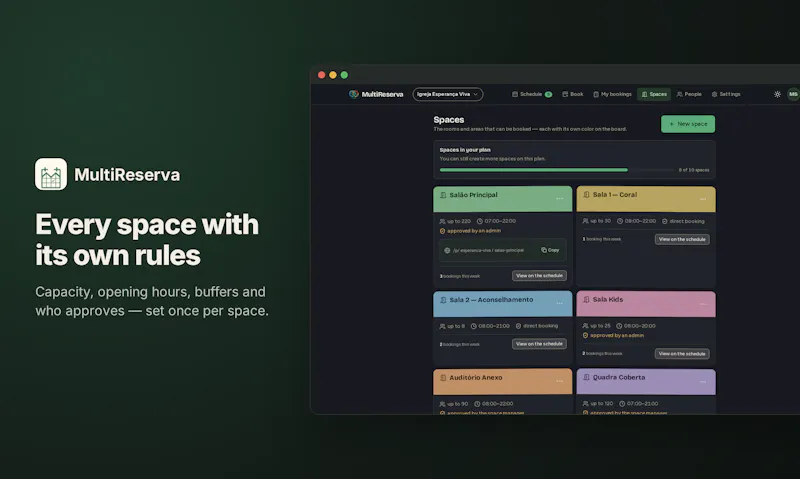The height and width of the screenshot is (479, 800).
Task: Click the salao-principal public URL text
Action: (x=488, y=250)
